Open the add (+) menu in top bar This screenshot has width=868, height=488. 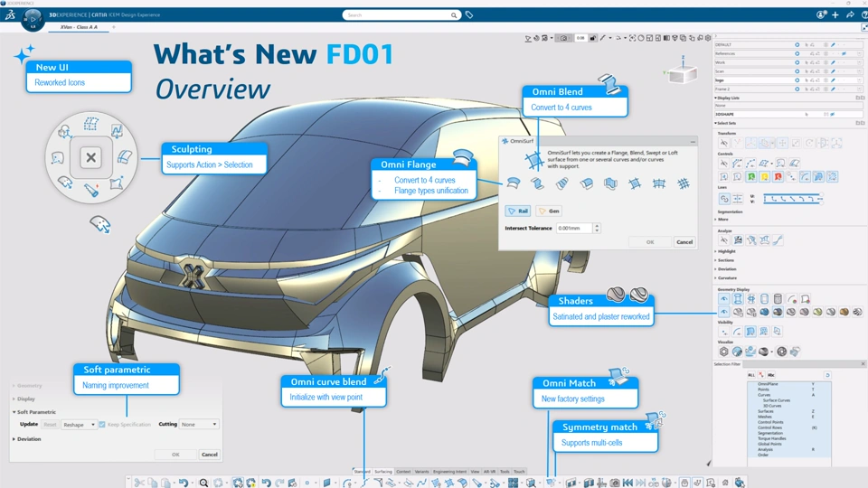[x=835, y=15]
